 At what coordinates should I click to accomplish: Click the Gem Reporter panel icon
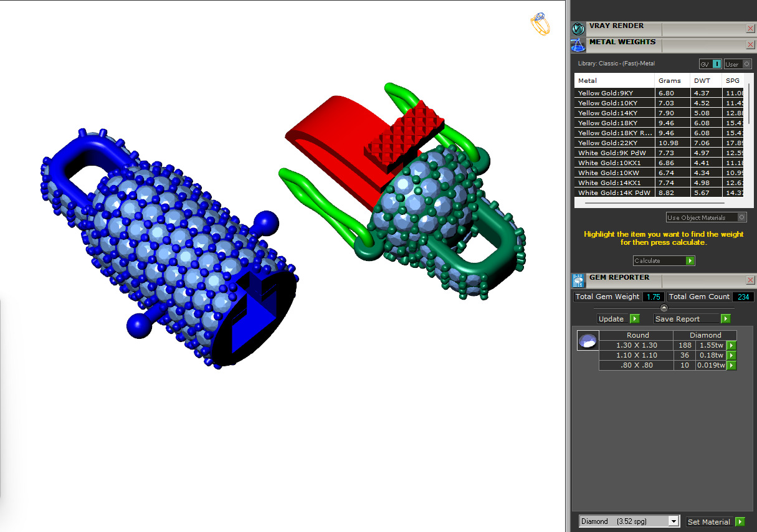point(578,280)
